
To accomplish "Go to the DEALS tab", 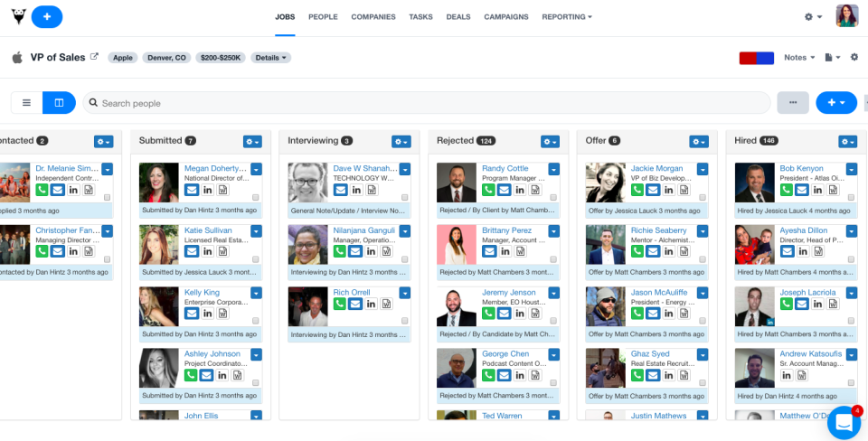I will (x=458, y=17).
